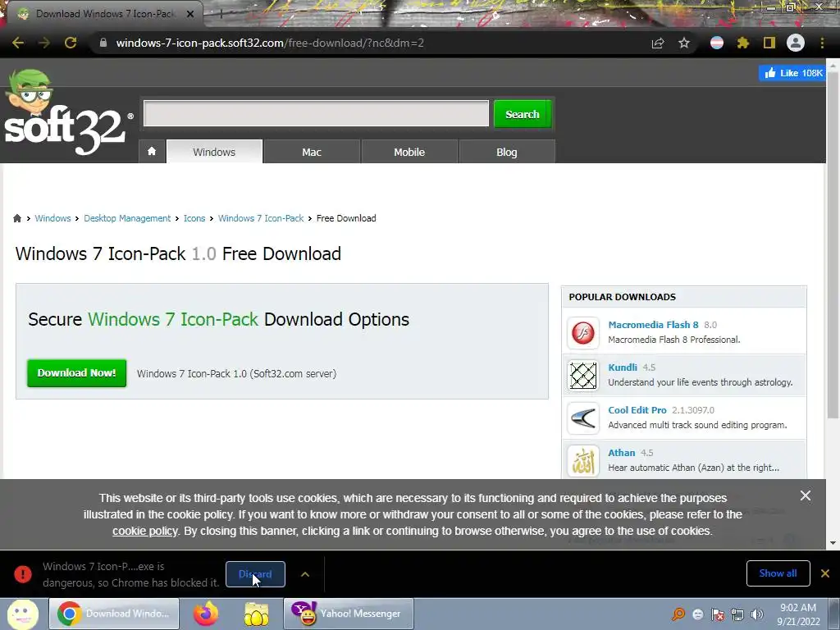The width and height of the screenshot is (840, 630).
Task: Close the downloads bar
Action: tap(825, 573)
